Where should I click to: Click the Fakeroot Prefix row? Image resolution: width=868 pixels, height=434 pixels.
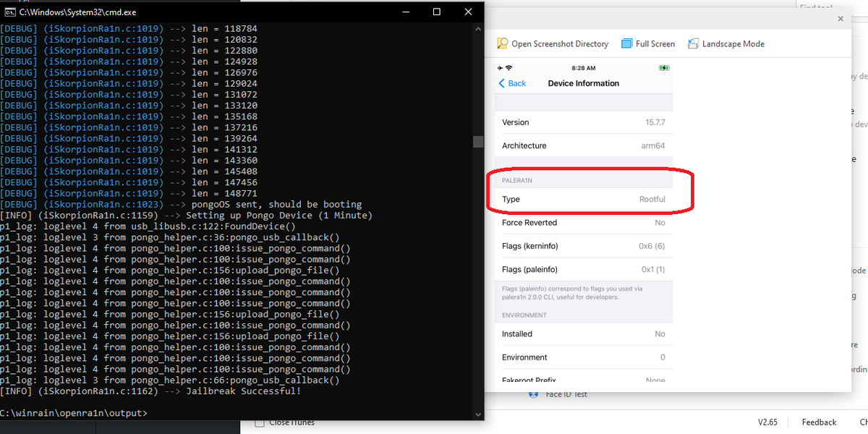click(x=584, y=377)
